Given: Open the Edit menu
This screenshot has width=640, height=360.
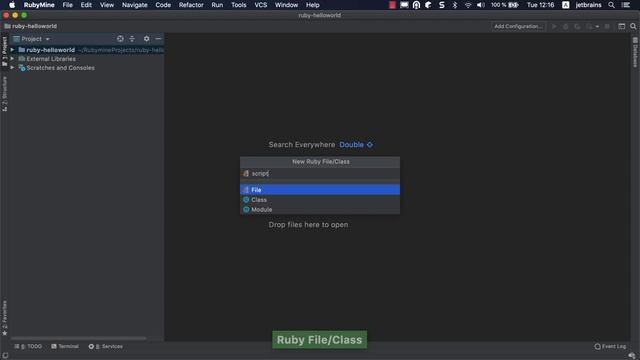Looking at the screenshot, I should coord(86,5).
